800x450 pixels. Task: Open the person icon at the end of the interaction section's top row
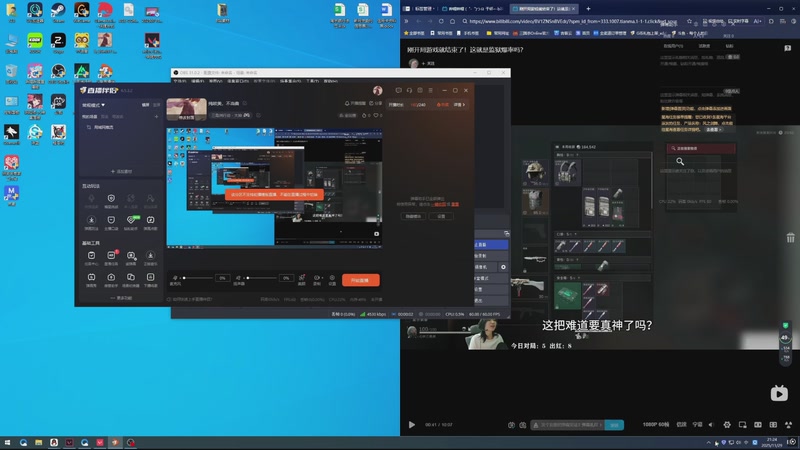pyautogui.click(x=151, y=198)
